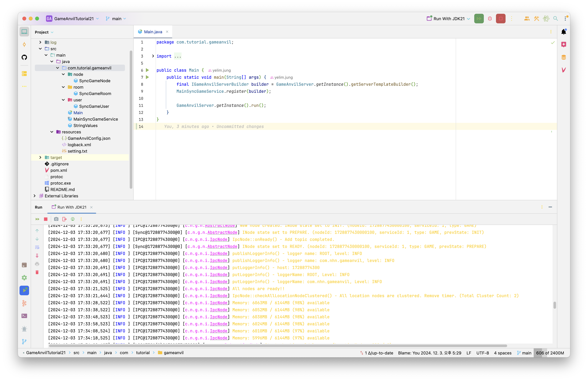588x381 pixels.
Task: Open the notifications bell
Action: tap(564, 32)
